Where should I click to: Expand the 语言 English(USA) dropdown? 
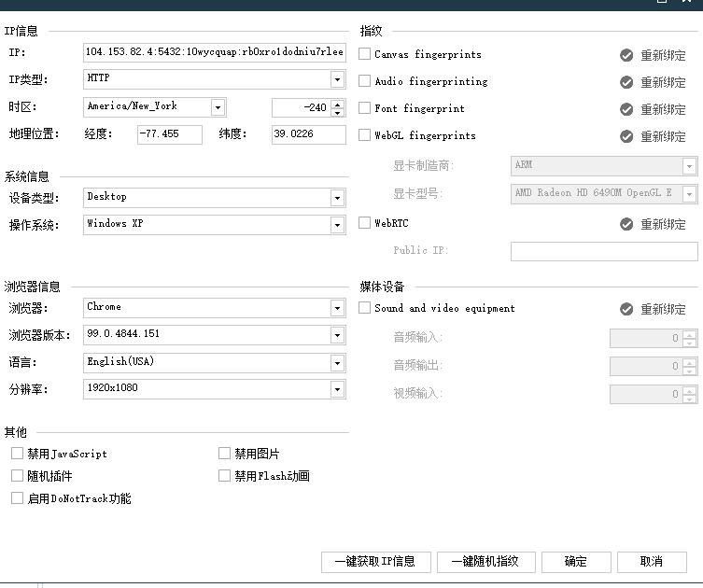point(337,363)
